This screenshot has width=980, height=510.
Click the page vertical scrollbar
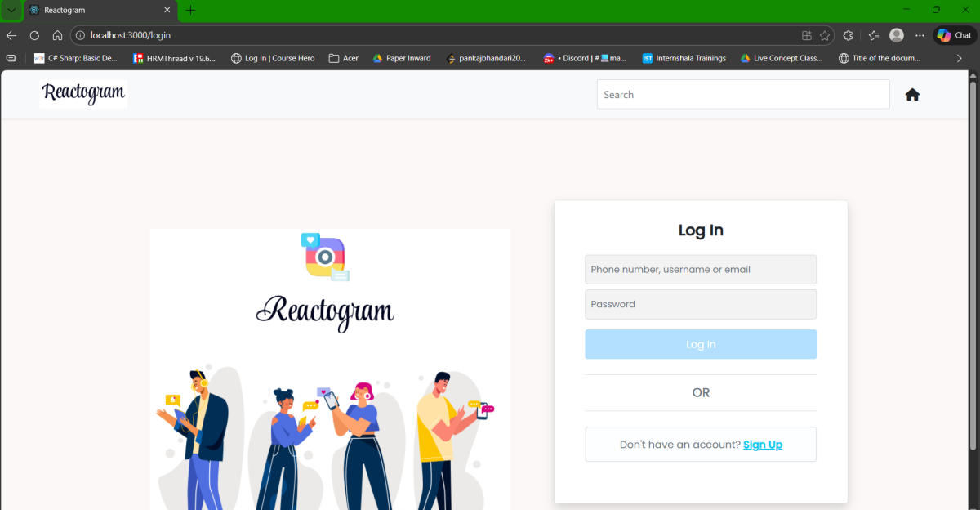click(x=973, y=262)
